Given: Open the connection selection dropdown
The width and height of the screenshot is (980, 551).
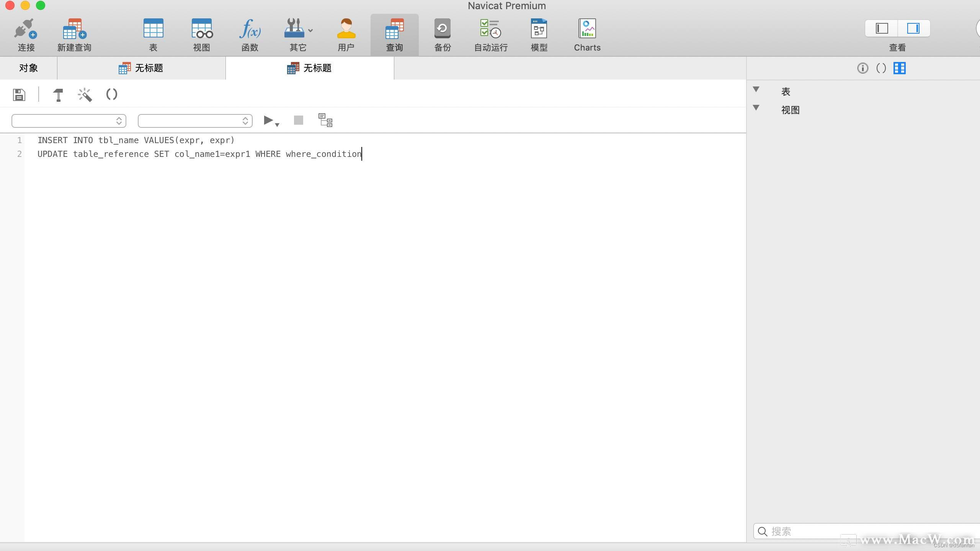Looking at the screenshot, I should (x=69, y=121).
